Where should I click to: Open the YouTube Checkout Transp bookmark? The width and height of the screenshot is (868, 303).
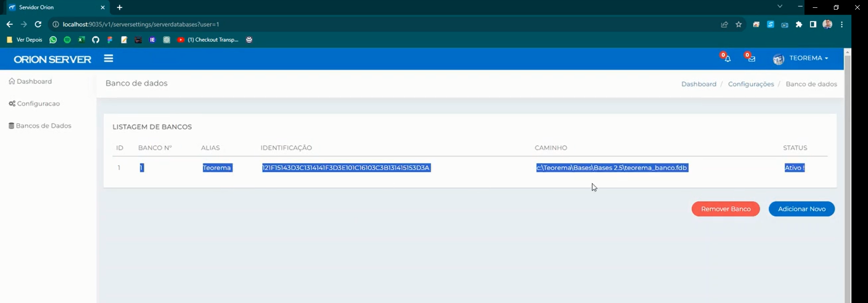click(x=208, y=40)
